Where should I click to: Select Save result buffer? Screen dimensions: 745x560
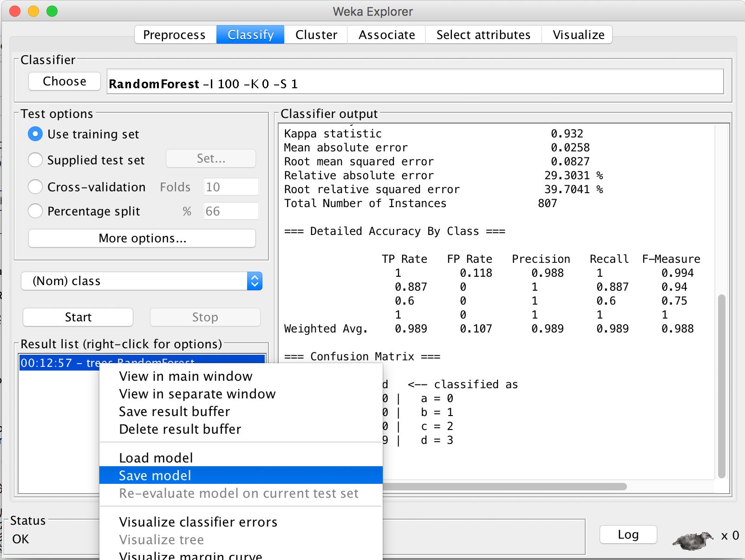point(241,411)
